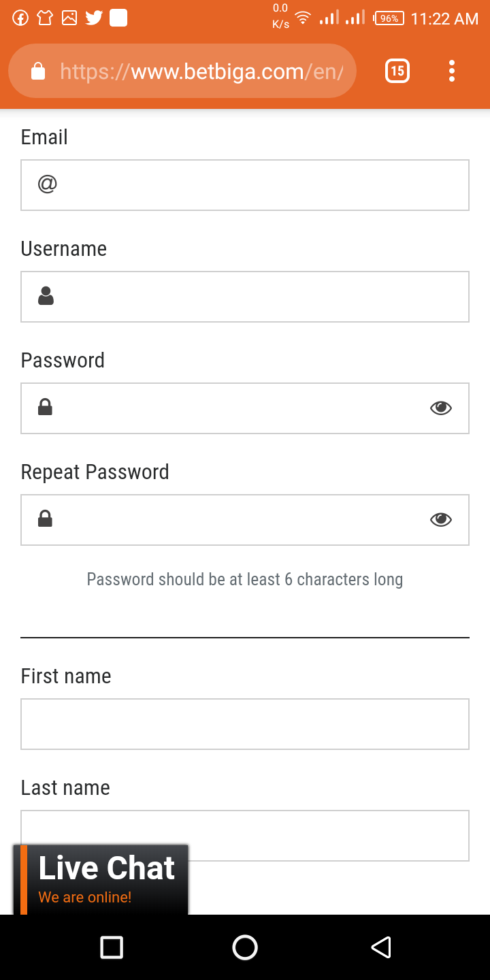Click the person icon in the Username field
The height and width of the screenshot is (980, 490).
tap(46, 296)
